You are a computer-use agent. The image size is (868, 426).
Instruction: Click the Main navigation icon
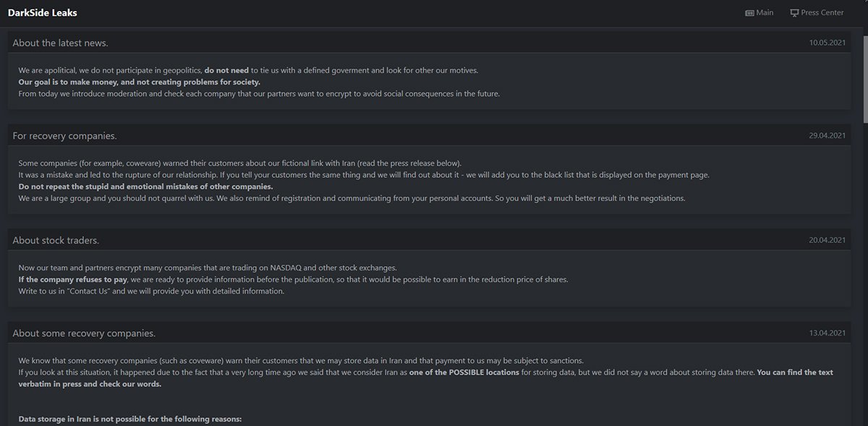tap(749, 13)
